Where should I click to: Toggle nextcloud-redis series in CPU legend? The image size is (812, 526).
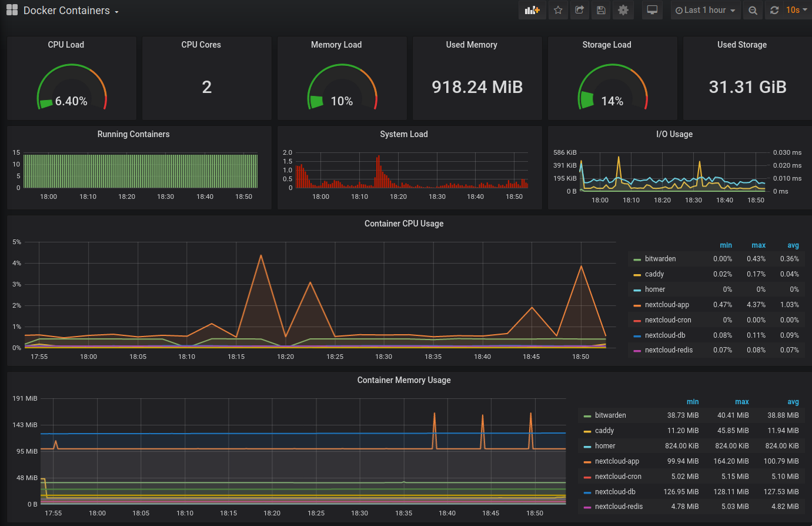(x=669, y=350)
